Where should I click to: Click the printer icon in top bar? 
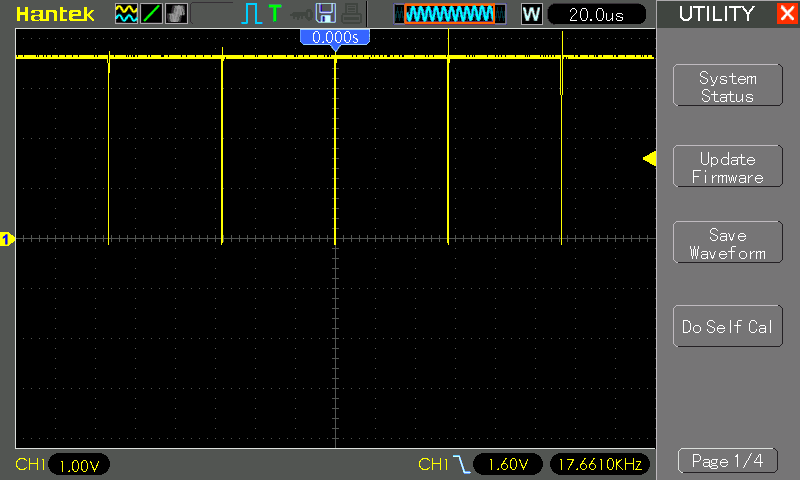click(350, 14)
